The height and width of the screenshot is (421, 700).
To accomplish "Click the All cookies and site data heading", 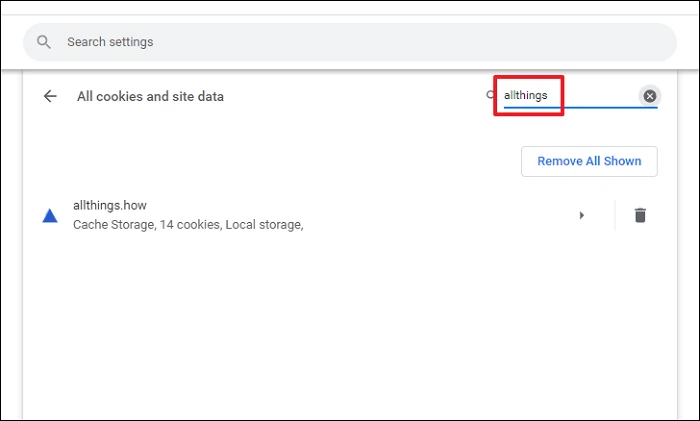I will (x=150, y=96).
